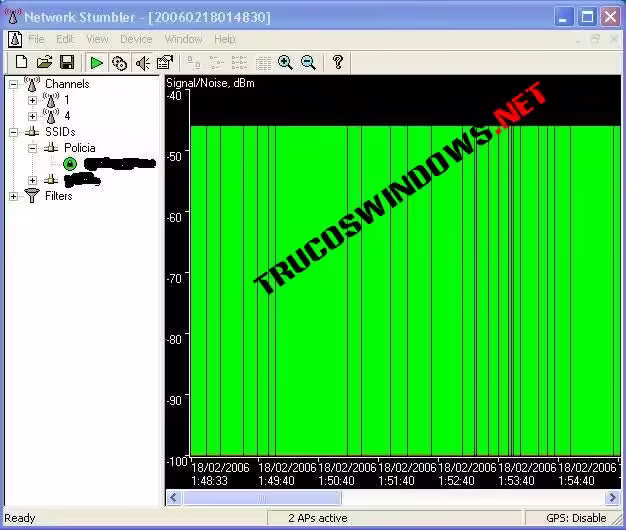This screenshot has width=626, height=530.
Task: Select List view toolbar button
Action: click(x=239, y=63)
